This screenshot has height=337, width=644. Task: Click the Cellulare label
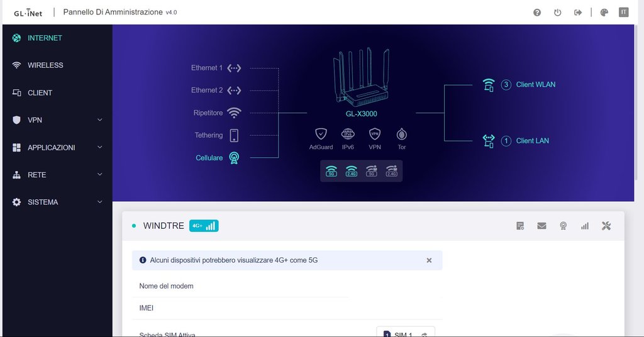tap(209, 158)
